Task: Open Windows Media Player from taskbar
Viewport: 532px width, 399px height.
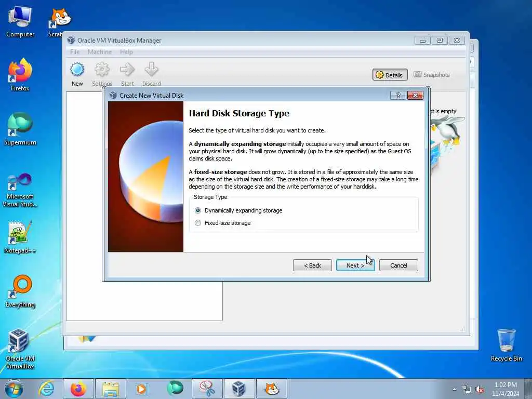Action: 141,389
